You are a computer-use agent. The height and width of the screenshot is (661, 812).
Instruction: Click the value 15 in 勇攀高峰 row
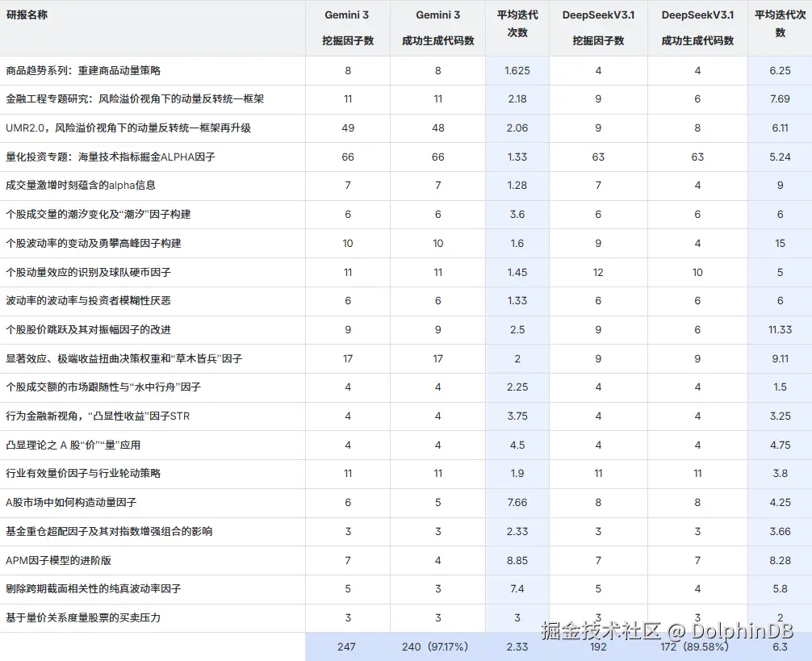pos(780,243)
